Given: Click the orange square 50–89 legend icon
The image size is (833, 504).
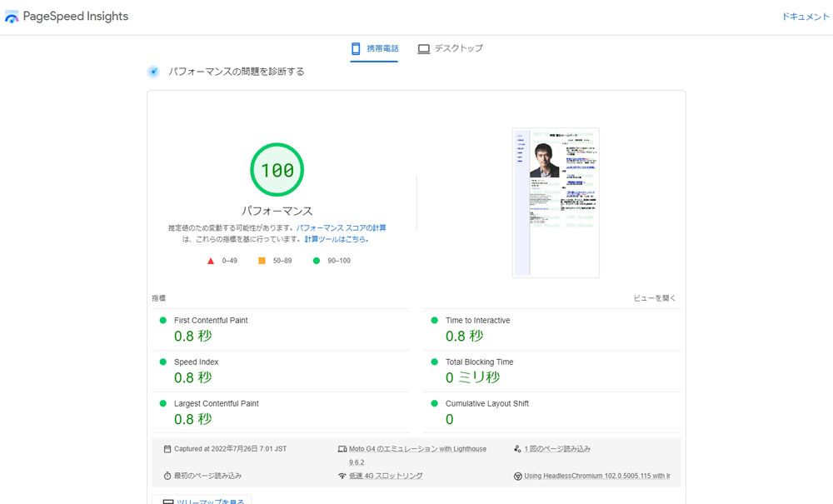Looking at the screenshot, I should tap(262, 261).
